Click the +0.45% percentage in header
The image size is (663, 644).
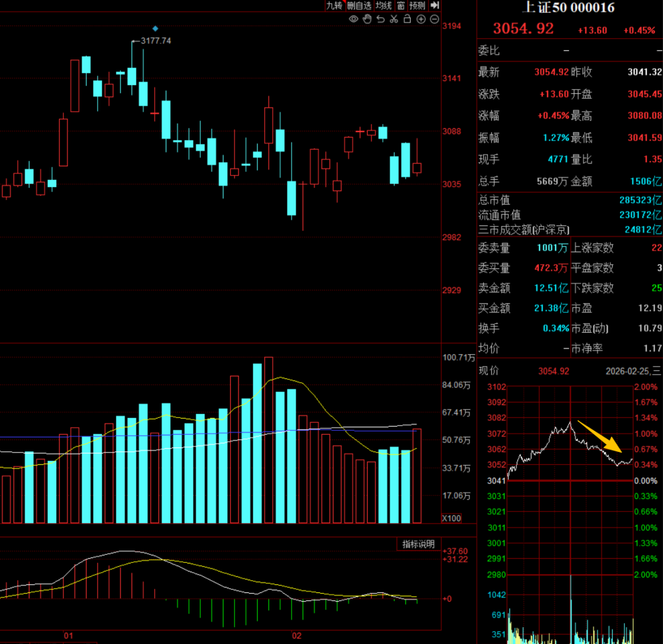point(639,31)
